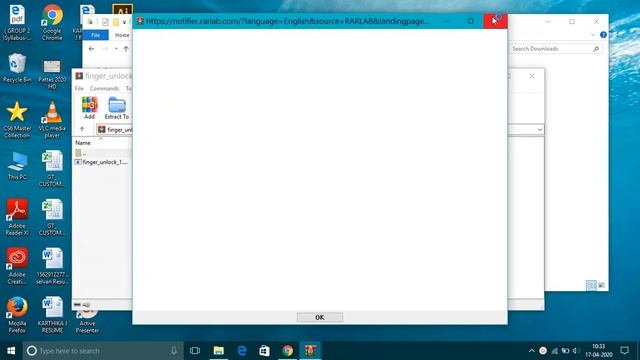
Task: Open the File tab in File Explorer
Action: tap(96, 35)
